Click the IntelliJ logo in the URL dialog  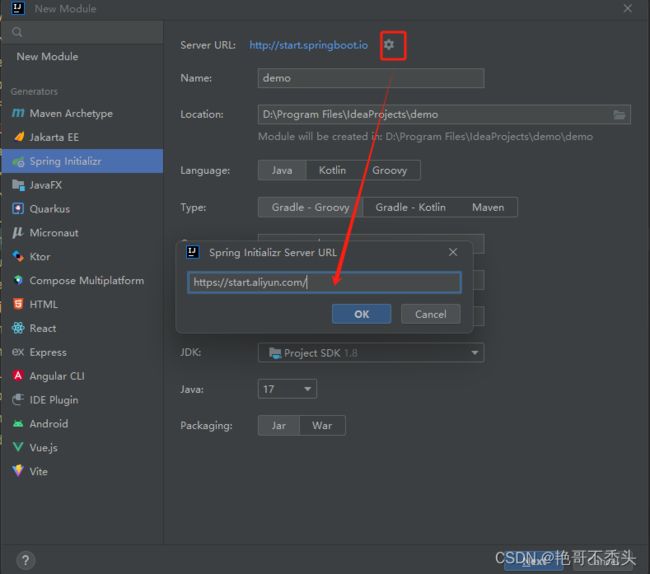coord(192,252)
